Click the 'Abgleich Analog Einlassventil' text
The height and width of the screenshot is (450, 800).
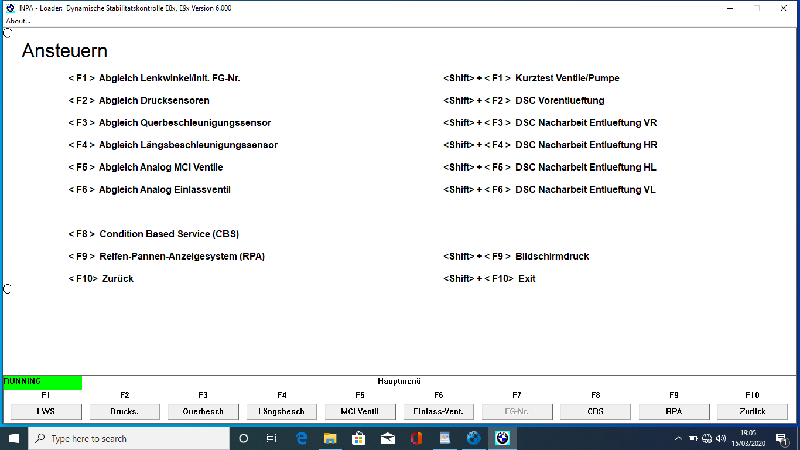[164, 190]
